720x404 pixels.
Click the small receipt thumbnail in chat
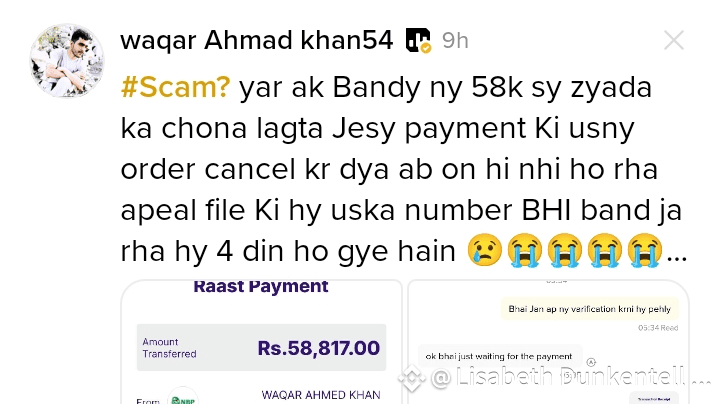654,398
